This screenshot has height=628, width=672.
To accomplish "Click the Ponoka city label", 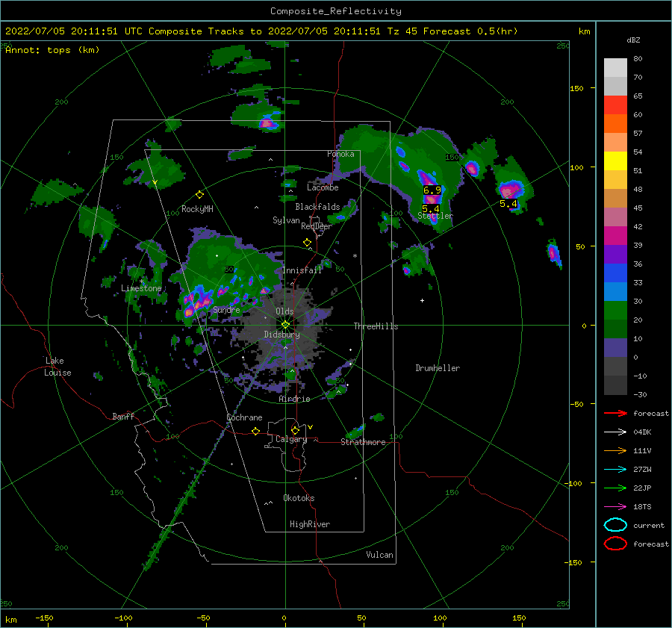I will tap(340, 154).
